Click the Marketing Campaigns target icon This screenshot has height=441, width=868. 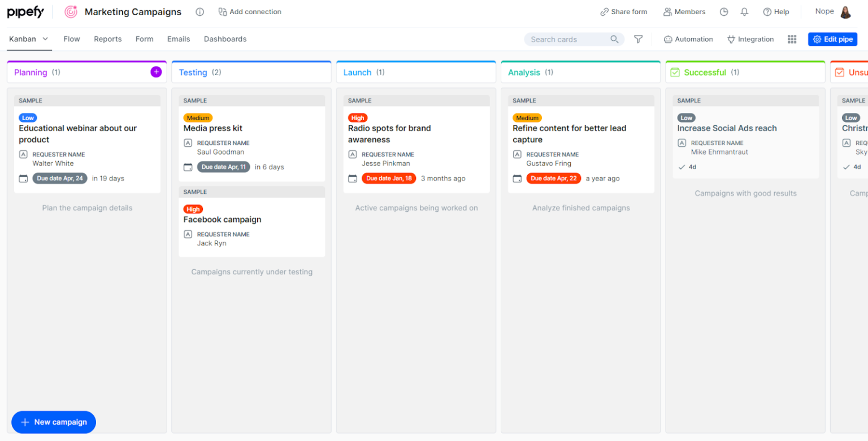pos(71,11)
